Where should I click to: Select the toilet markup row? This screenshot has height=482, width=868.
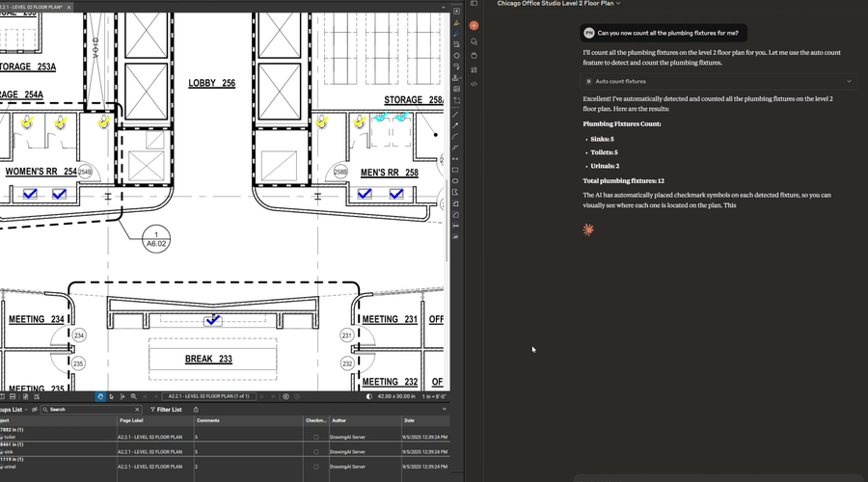225,438
